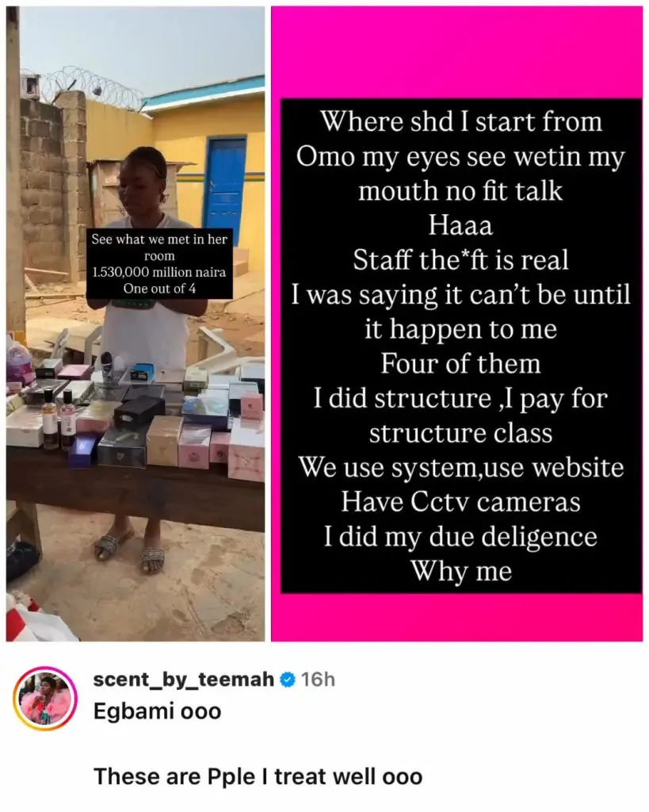Click the 'I did my due deligence' line
The height and width of the screenshot is (812, 649).
click(460, 537)
